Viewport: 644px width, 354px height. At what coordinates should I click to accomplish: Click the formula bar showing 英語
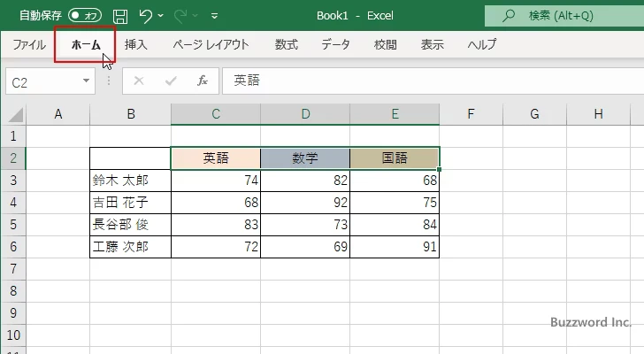[x=433, y=81]
